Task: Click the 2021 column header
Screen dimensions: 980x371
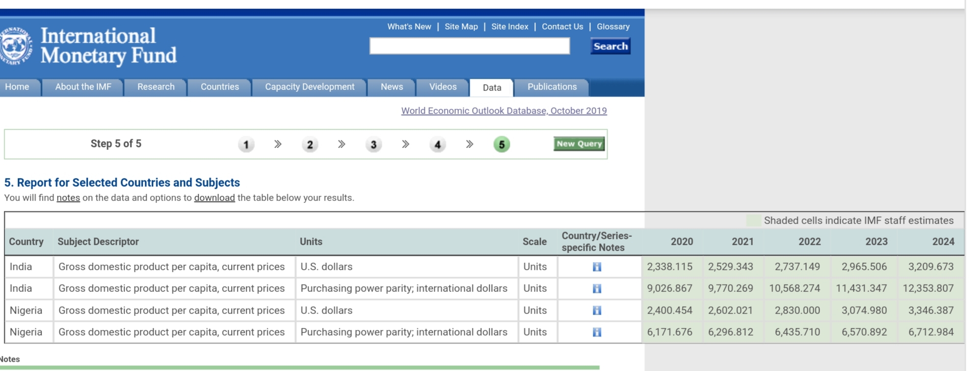Action: pos(742,242)
